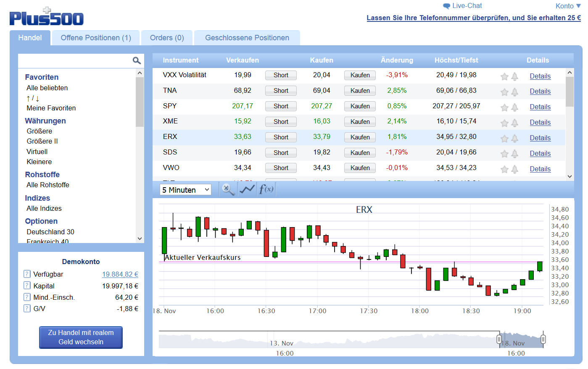Image resolution: width=588 pixels, height=369 pixels.
Task: Click help icon next to Mind.-Einsch.
Action: point(27,297)
